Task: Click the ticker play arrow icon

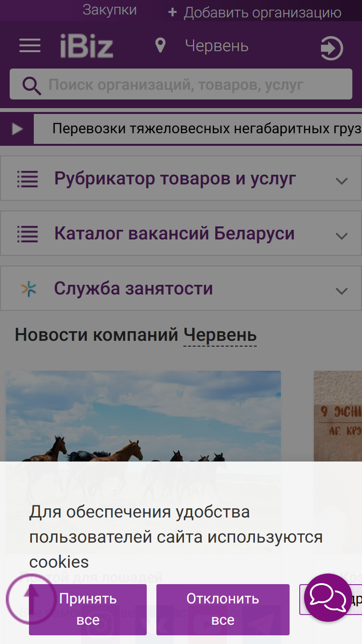Action: [x=17, y=129]
